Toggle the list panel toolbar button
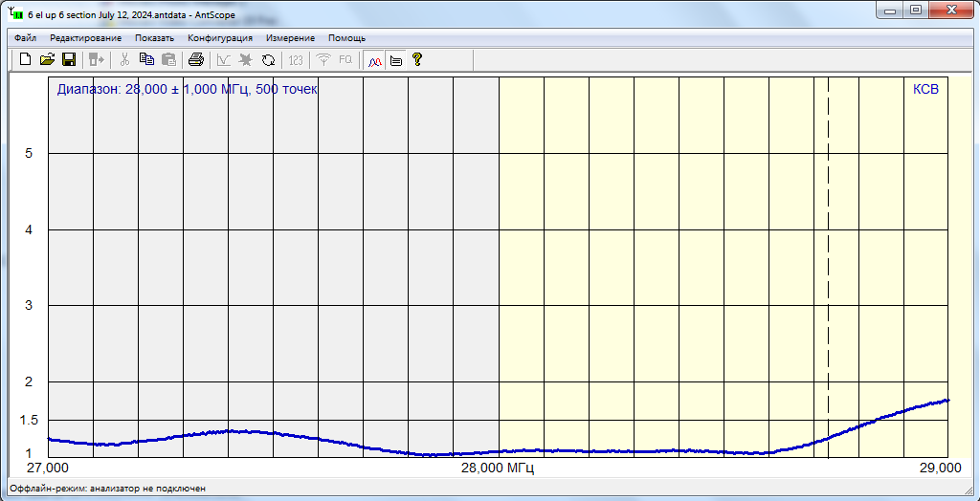 (x=396, y=59)
